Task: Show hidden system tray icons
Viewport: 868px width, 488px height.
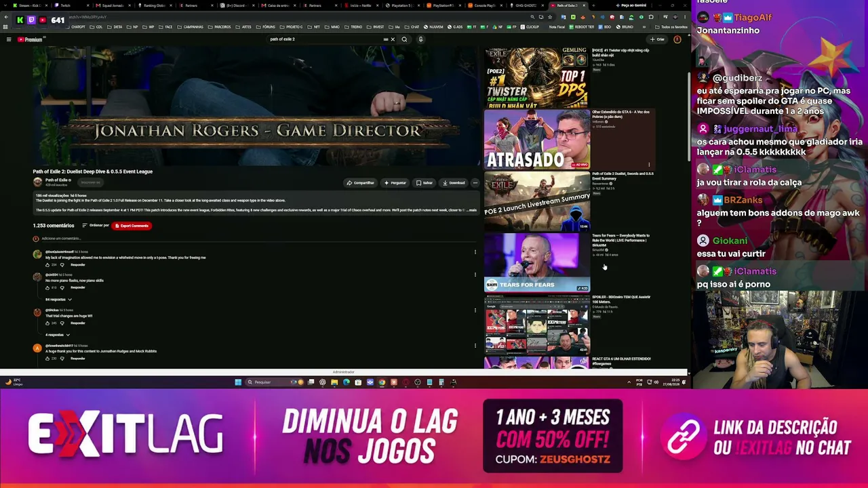Action: click(629, 382)
